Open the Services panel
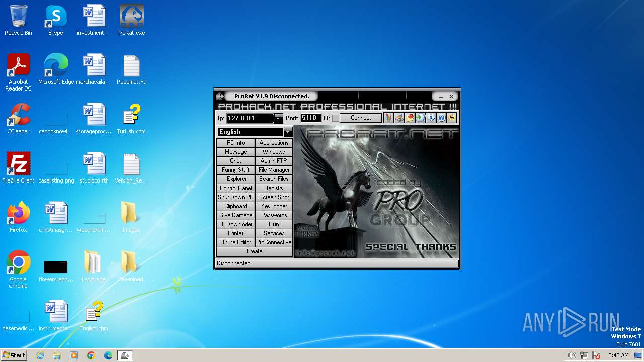 pos(274,233)
